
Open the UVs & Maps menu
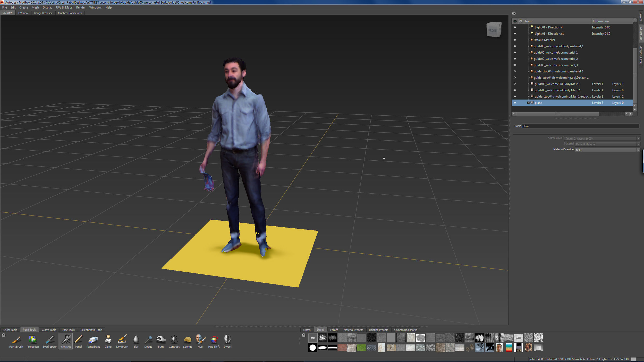64,7
